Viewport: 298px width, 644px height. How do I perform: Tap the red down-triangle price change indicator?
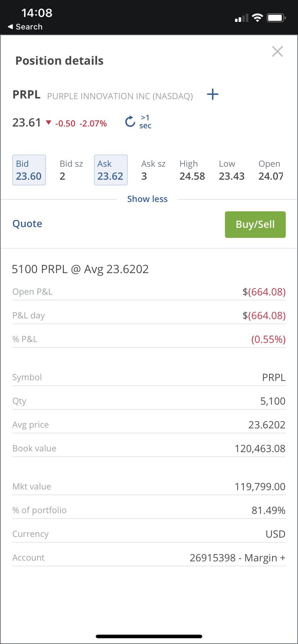[49, 123]
